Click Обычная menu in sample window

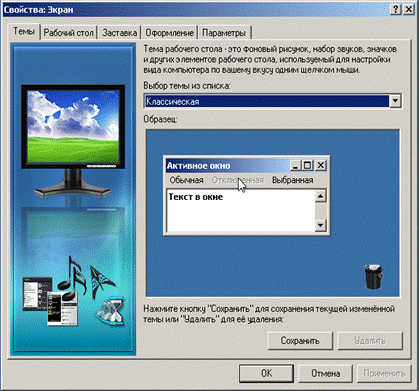pyautogui.click(x=186, y=180)
